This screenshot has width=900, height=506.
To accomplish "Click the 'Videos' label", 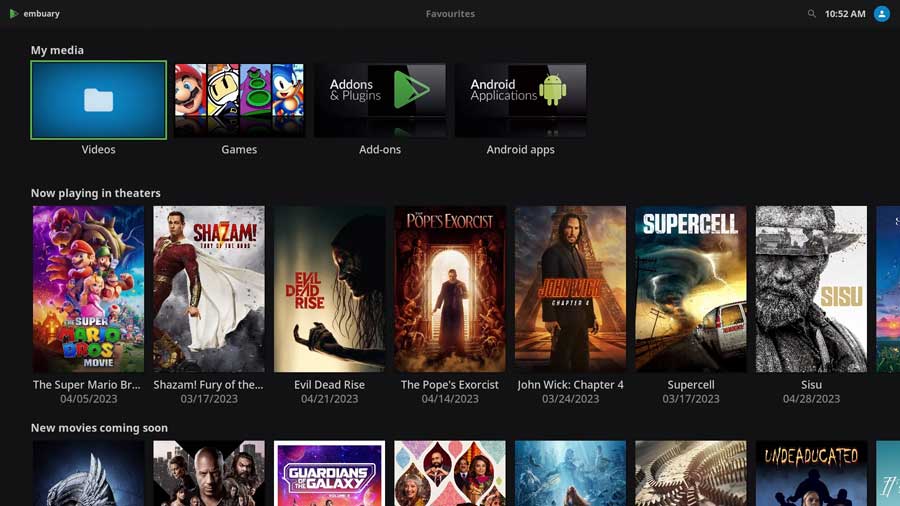I will point(99,149).
